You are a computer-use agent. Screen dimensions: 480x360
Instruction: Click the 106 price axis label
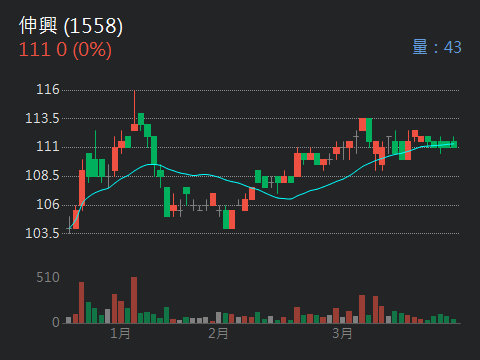(48, 204)
